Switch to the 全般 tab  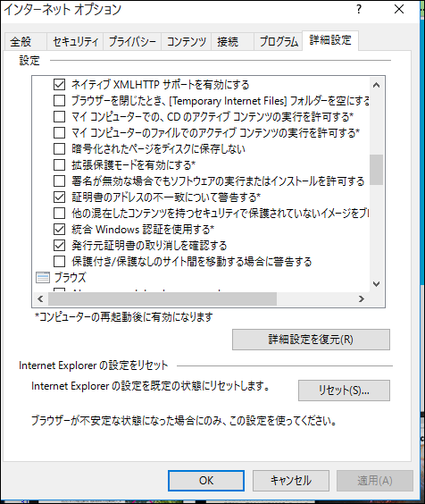point(26,42)
